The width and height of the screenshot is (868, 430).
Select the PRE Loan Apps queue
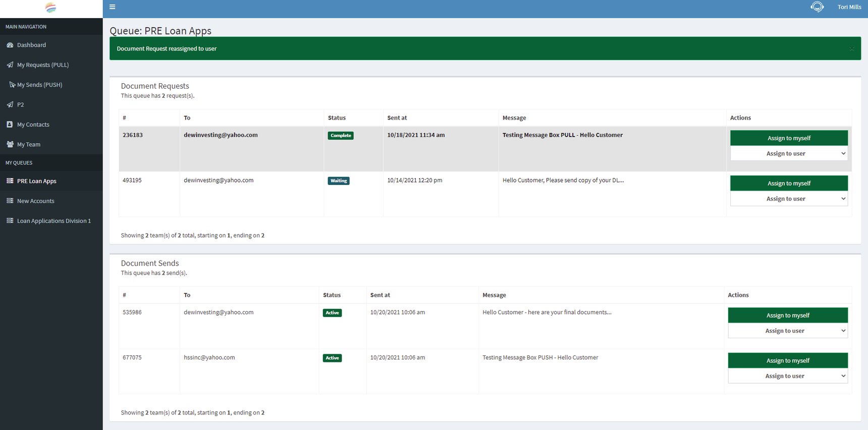tap(37, 181)
